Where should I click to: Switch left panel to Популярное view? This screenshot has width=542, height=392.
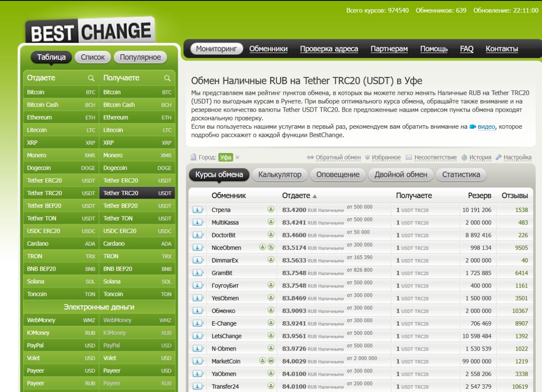pyautogui.click(x=140, y=57)
